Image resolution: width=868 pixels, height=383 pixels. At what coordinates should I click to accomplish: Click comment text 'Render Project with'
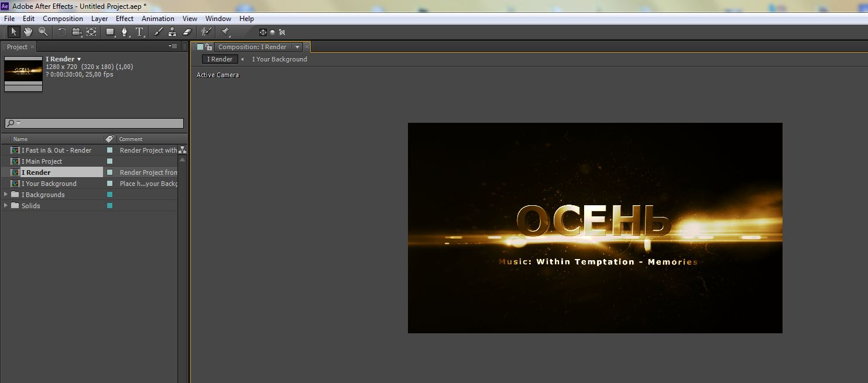149,150
